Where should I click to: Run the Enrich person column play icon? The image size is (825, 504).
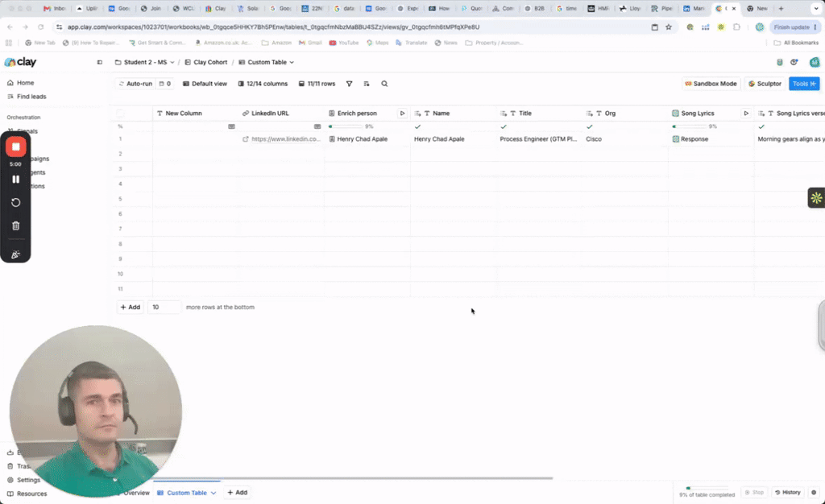[403, 113]
